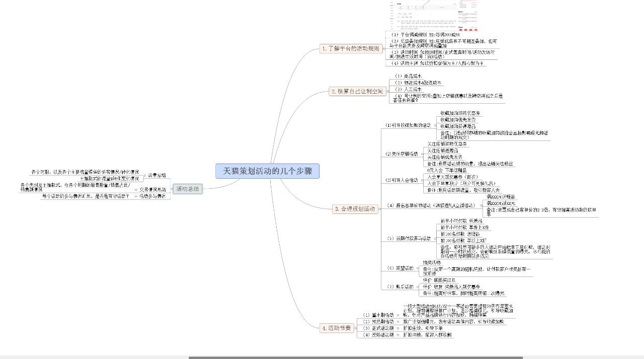The height and width of the screenshot is (359, 644).
Task: Collapse the (6)期望活动 subtopic
Action: click(417, 268)
